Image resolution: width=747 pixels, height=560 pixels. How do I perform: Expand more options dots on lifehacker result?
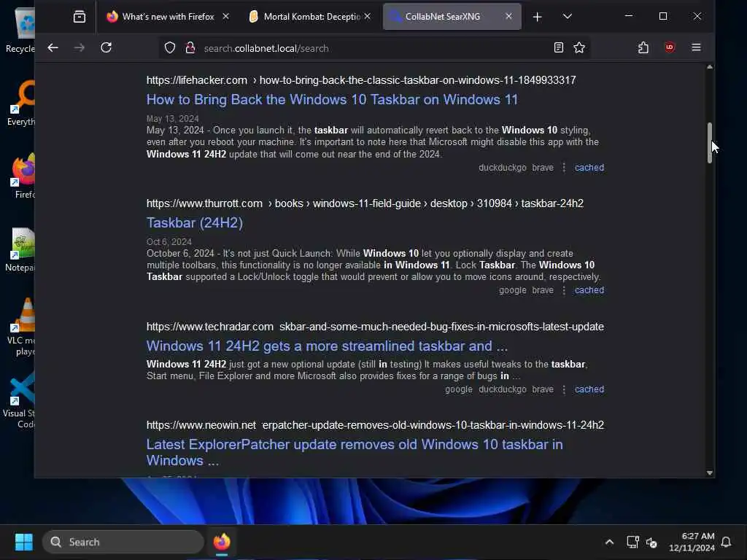click(x=564, y=168)
